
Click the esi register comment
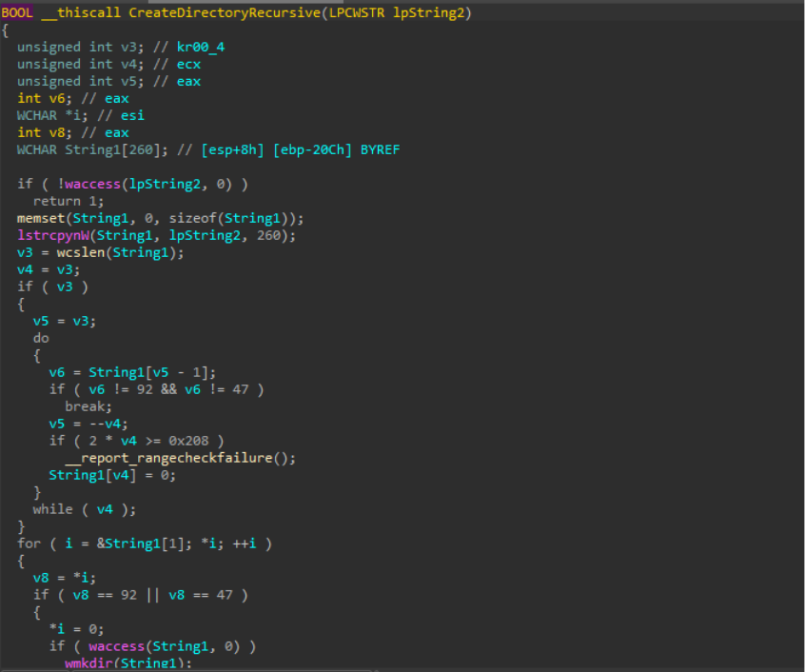coord(132,115)
